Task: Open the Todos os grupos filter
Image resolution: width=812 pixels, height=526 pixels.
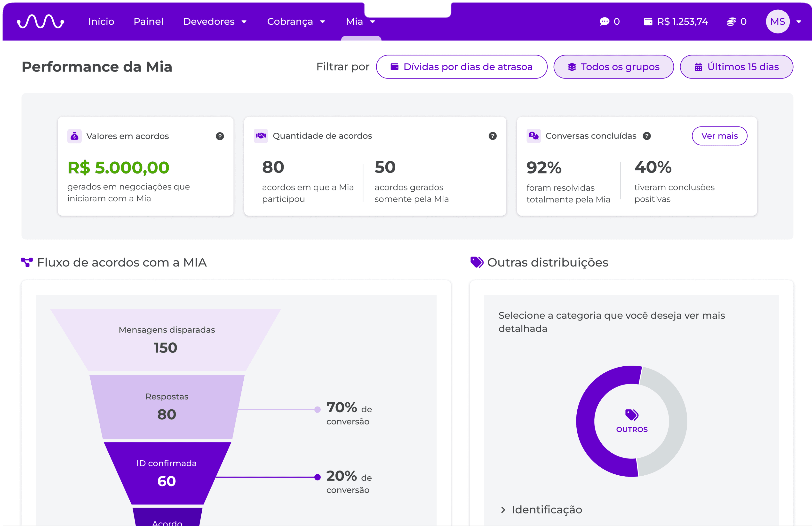Action: tap(613, 67)
